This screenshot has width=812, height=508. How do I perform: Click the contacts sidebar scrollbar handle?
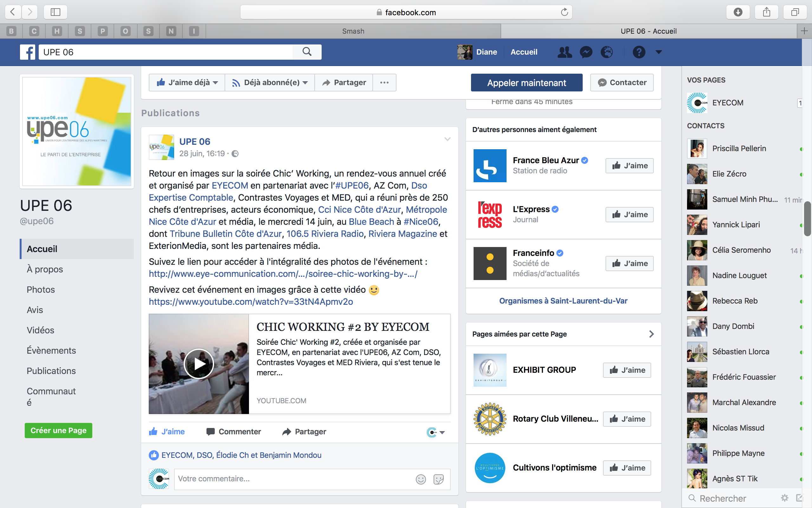click(x=808, y=219)
